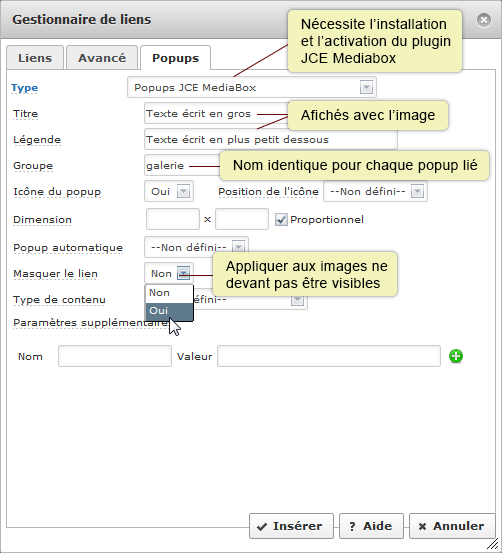The height and width of the screenshot is (553, 502).
Task: Choose Non in Masquer le lien list
Action: [169, 293]
